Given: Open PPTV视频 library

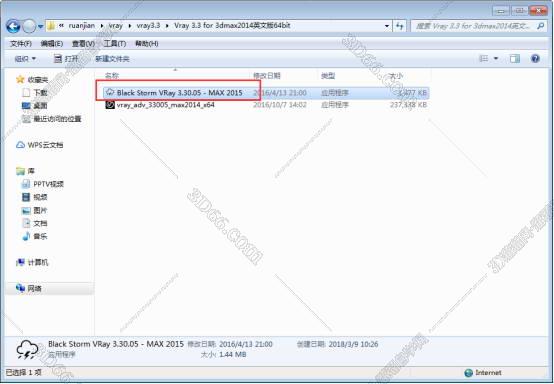Looking at the screenshot, I should [48, 184].
